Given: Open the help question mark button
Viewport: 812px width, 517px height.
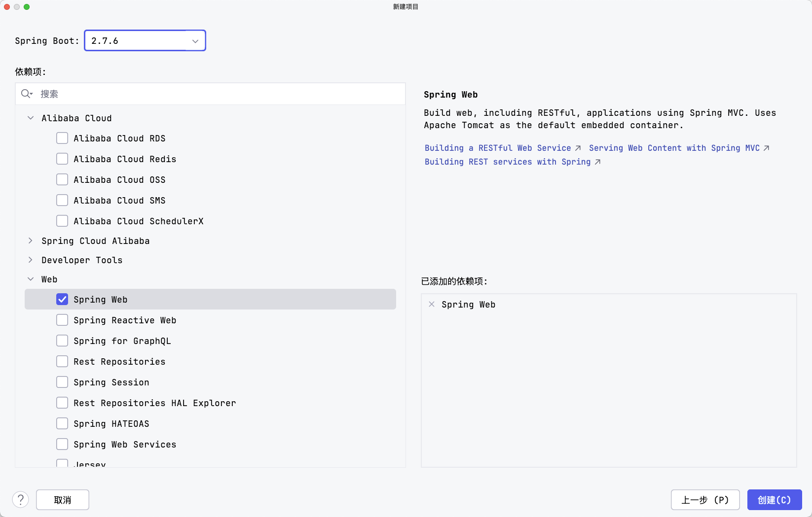Looking at the screenshot, I should (21, 500).
